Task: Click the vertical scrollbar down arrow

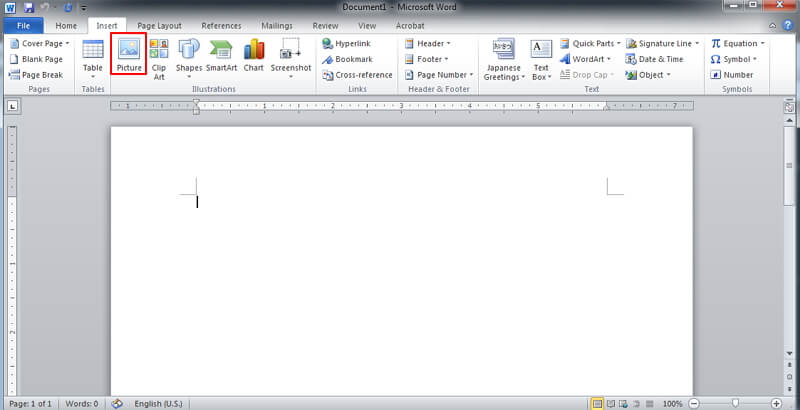Action: (x=789, y=353)
